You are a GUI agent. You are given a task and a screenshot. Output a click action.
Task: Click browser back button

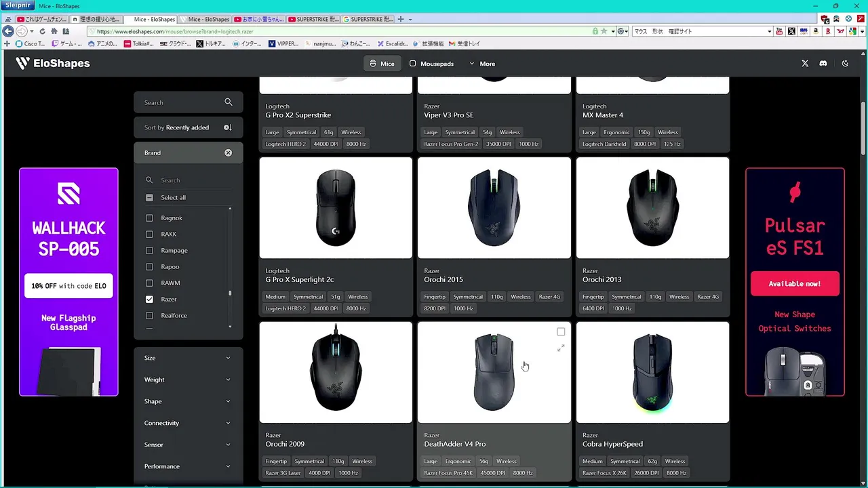coord(8,31)
